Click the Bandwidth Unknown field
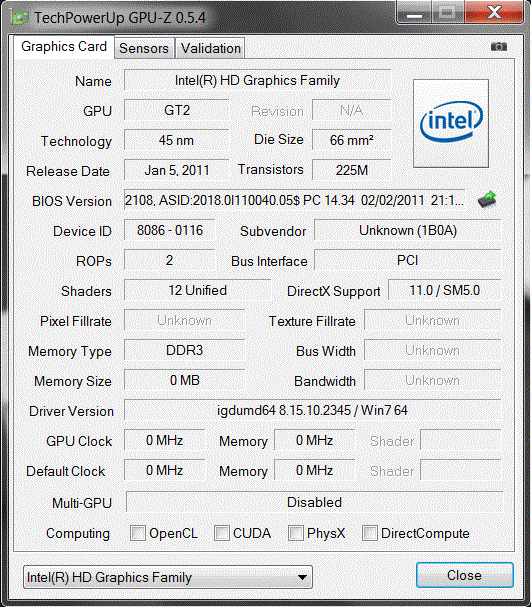The width and height of the screenshot is (531, 607). pyautogui.click(x=432, y=380)
